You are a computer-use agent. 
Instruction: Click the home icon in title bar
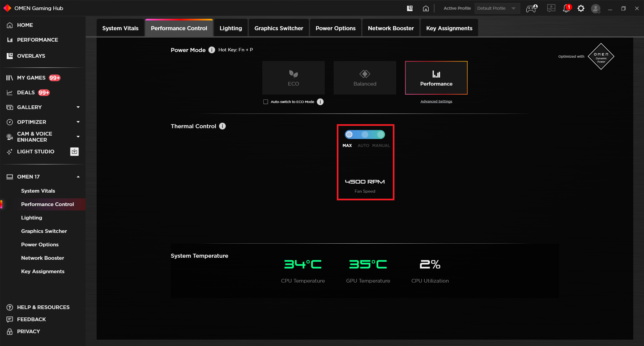click(x=426, y=8)
